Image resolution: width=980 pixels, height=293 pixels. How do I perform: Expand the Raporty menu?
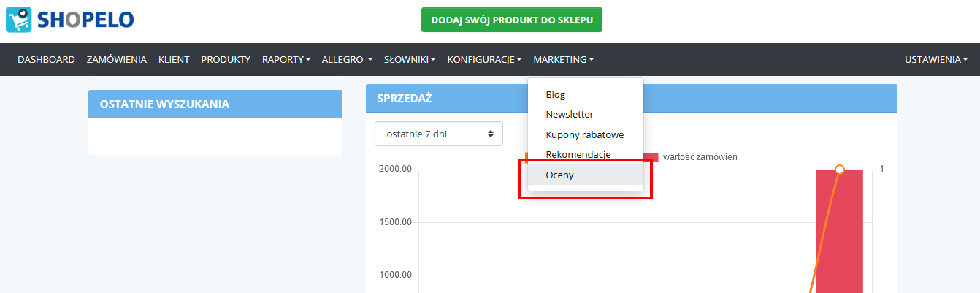tap(286, 59)
